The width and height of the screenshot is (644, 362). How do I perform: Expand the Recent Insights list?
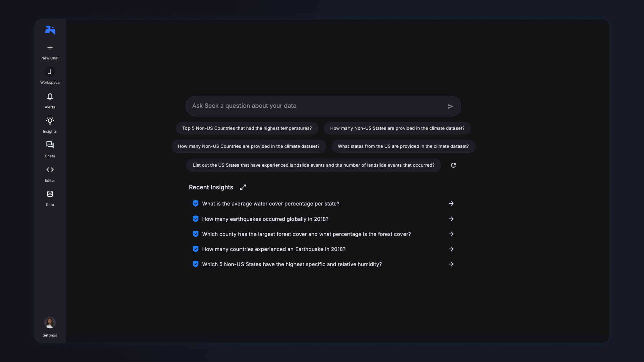pyautogui.click(x=243, y=187)
